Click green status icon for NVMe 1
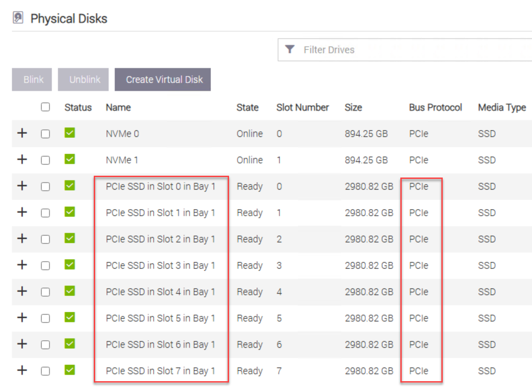The height and width of the screenshot is (392, 532). (x=70, y=160)
